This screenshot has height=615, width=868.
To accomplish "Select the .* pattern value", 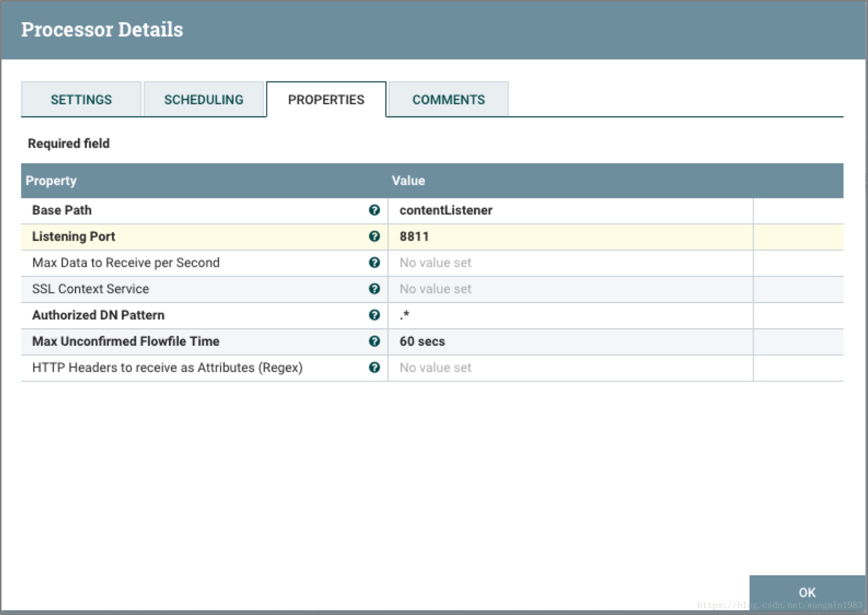I will (x=570, y=315).
